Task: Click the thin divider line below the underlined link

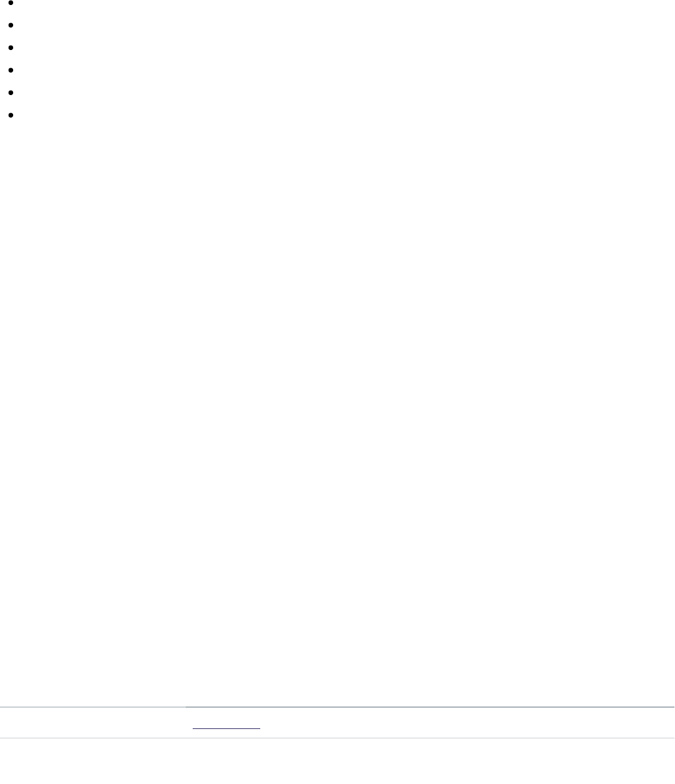Action: tap(337, 738)
